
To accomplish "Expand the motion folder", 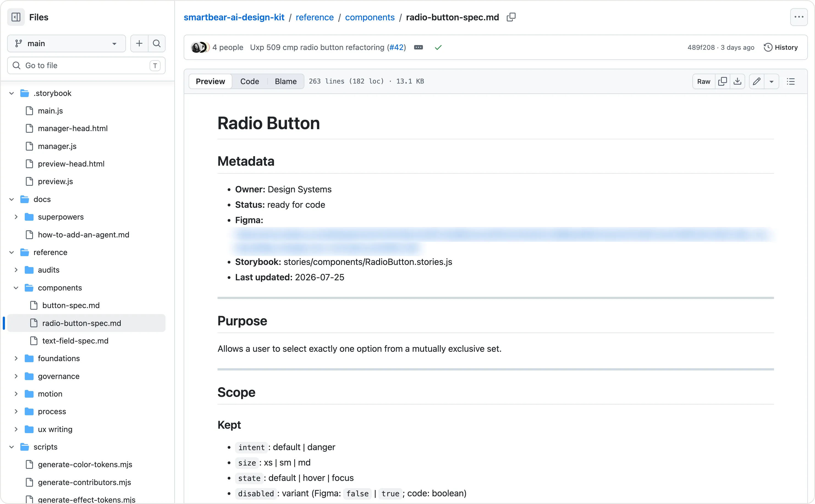I will (x=16, y=394).
